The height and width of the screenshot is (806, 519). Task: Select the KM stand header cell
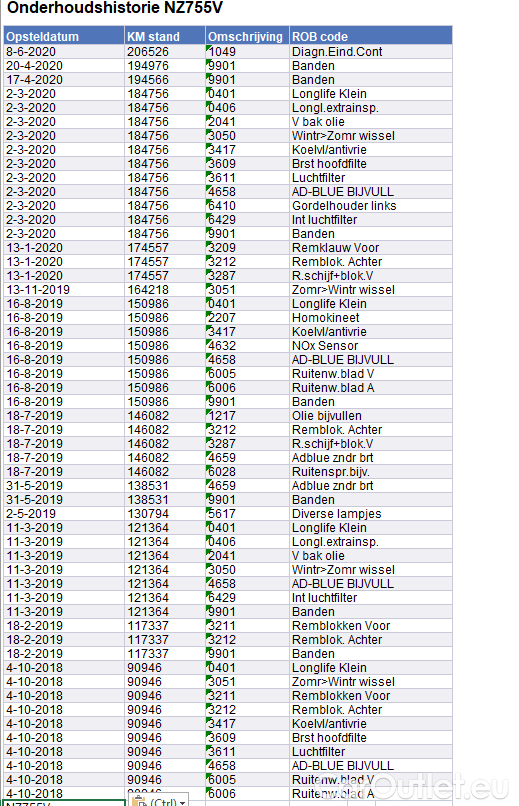[x=164, y=36]
